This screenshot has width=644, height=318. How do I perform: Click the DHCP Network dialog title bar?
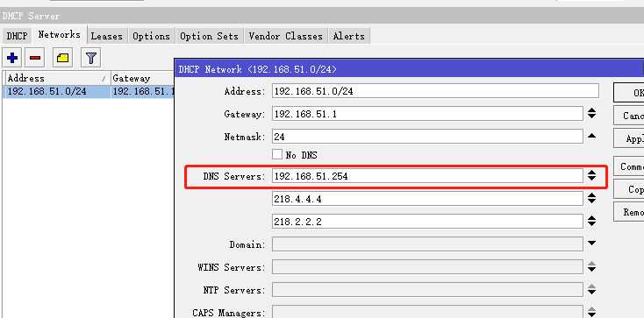point(409,69)
